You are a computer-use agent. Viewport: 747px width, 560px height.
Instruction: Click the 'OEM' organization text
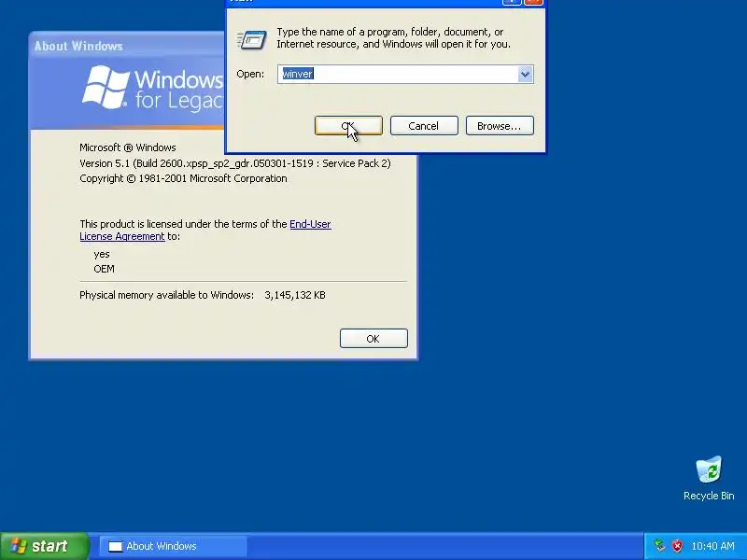coord(104,269)
